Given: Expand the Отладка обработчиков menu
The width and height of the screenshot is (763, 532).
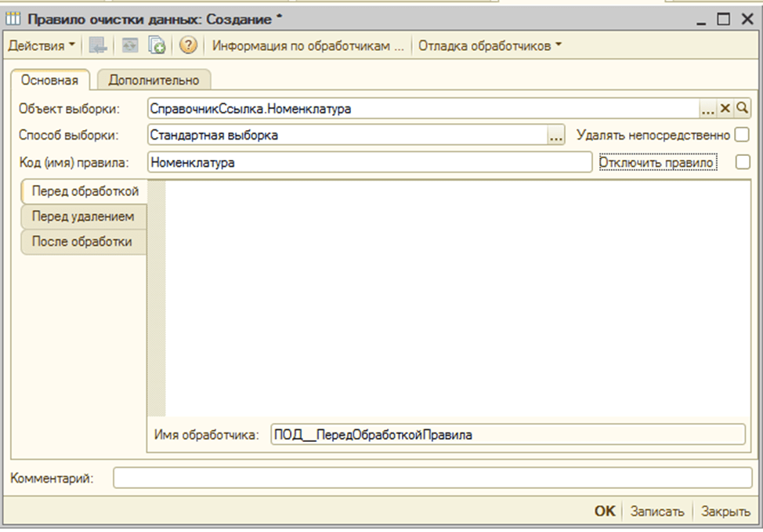Looking at the screenshot, I should [x=490, y=46].
